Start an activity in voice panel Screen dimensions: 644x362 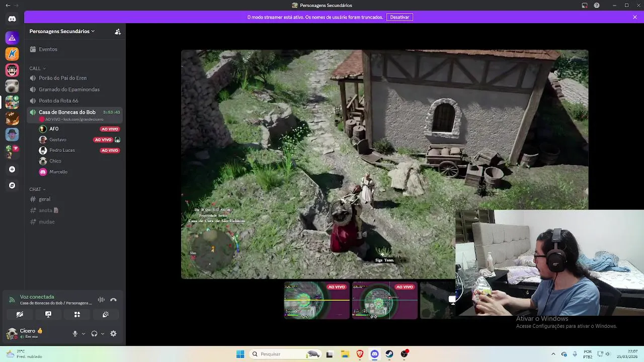[x=77, y=314]
